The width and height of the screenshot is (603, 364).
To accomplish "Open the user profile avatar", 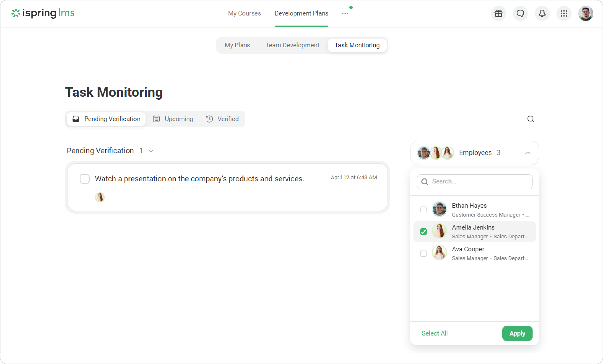I will (585, 13).
